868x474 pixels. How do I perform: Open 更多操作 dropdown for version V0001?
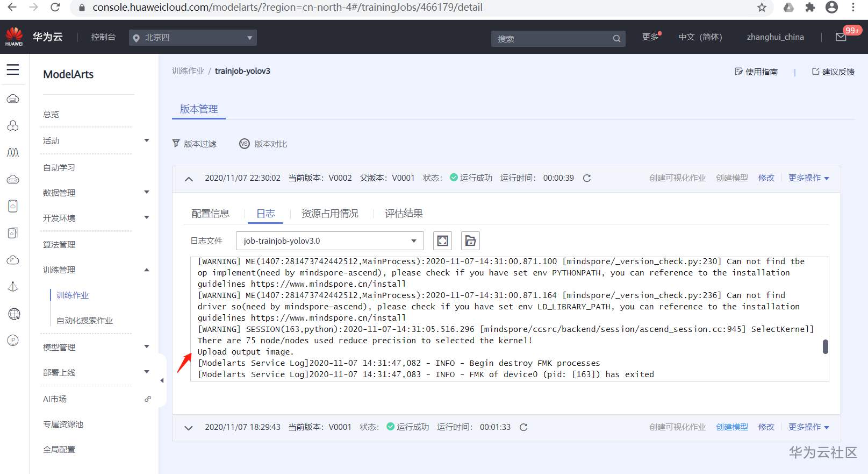click(809, 427)
